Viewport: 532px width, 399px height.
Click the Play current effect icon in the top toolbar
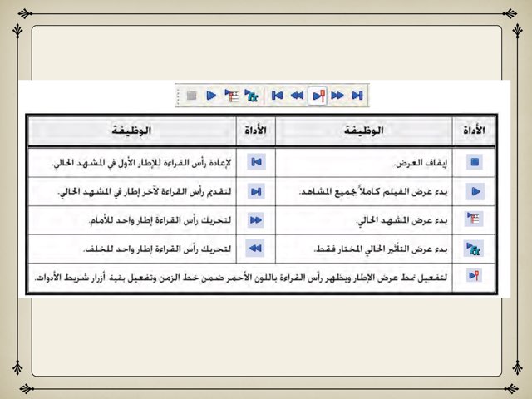pyautogui.click(x=251, y=96)
